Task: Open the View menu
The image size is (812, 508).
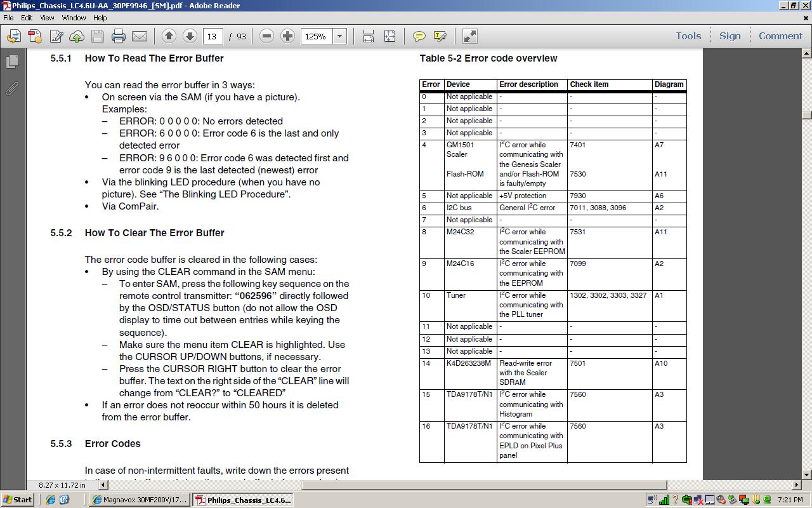Action: click(47, 18)
